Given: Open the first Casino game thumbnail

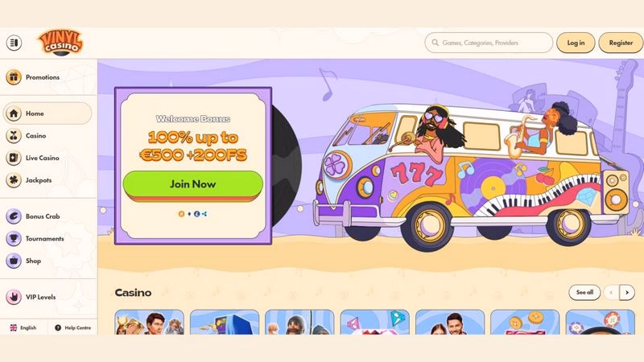Looking at the screenshot, I should 150,323.
